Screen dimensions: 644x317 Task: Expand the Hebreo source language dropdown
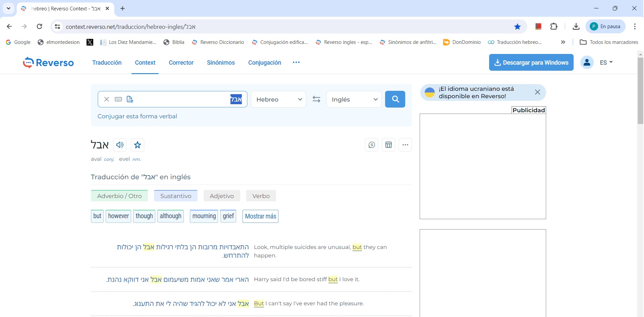click(278, 99)
